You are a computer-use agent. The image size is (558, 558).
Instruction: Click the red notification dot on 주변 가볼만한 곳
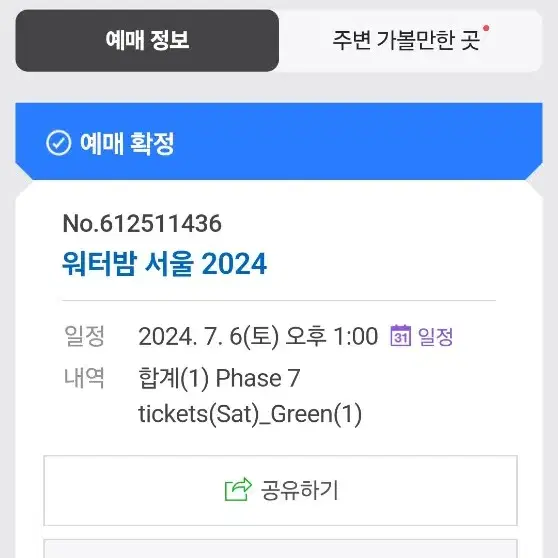486,28
